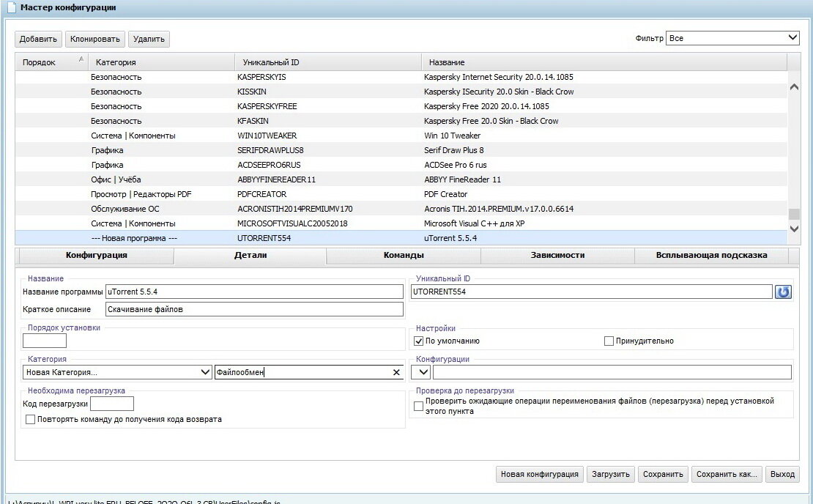Select the Serif Draw Plus 8 row
Image resolution: width=813 pixels, height=504 pixels.
tap(401, 150)
